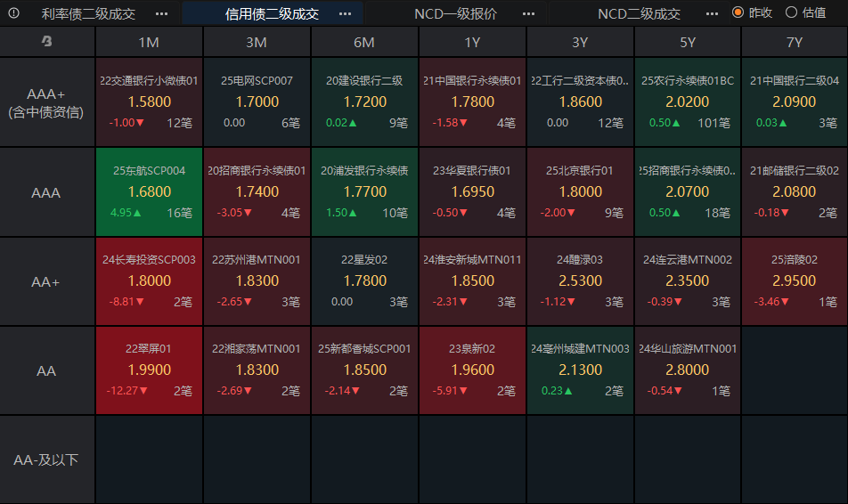Open the 22苏州港MTN001 cell
The width and height of the screenshot is (848, 504).
257,281
